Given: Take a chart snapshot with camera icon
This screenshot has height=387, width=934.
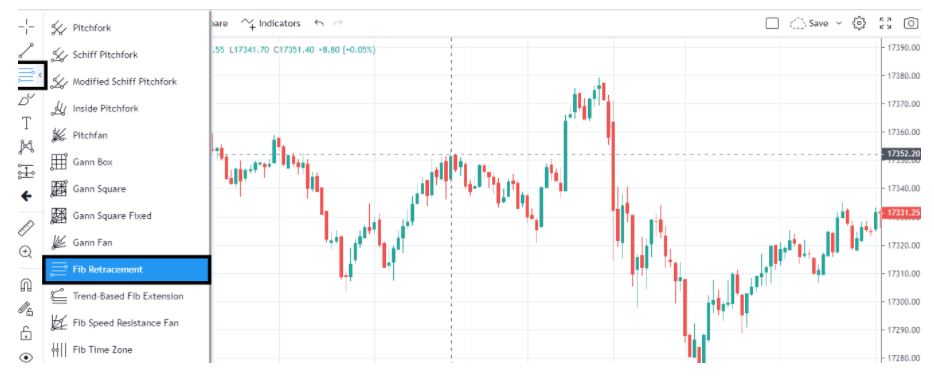Looking at the screenshot, I should 911,23.
